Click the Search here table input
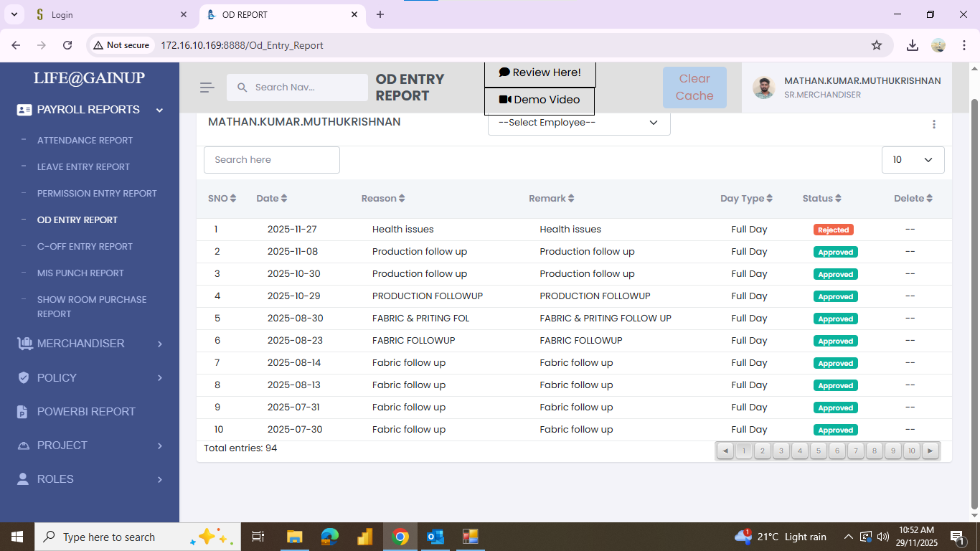Screen dimensions: 980x551 [271, 160]
